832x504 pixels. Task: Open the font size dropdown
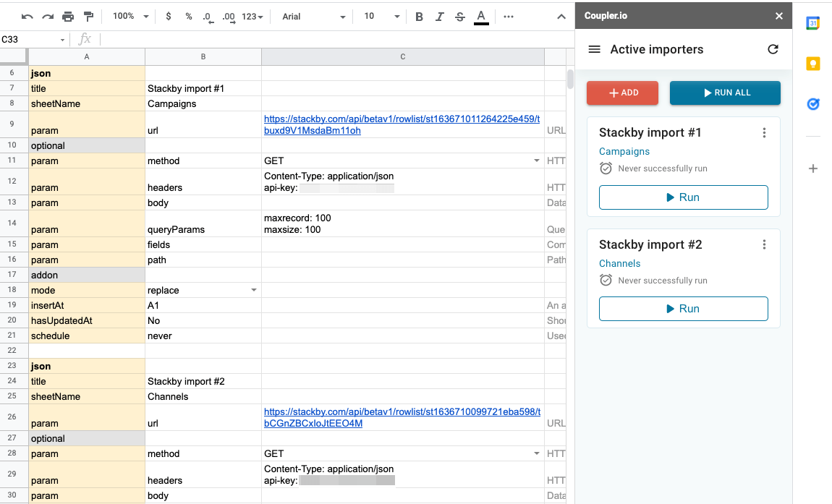click(381, 17)
